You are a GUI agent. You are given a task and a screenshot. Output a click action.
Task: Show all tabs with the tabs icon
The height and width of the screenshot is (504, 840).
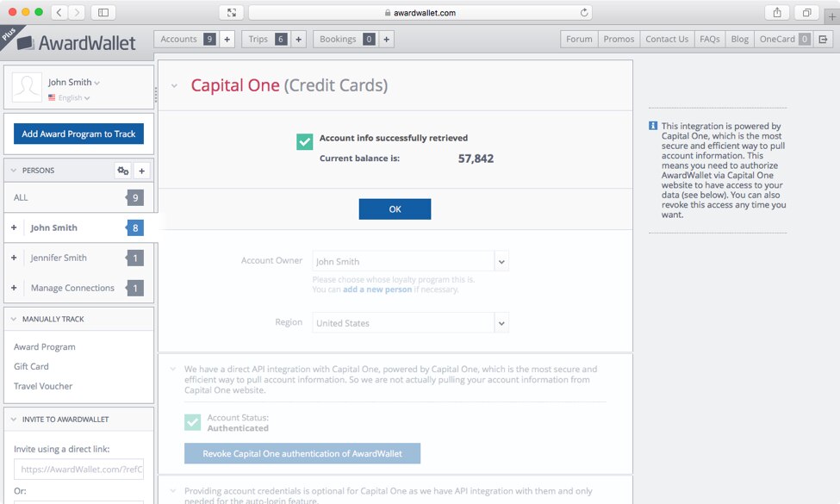tap(806, 12)
